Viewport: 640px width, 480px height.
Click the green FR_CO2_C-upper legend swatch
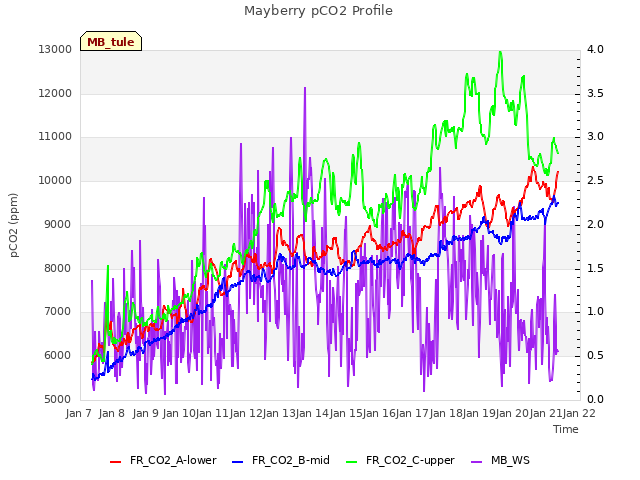[351, 462]
